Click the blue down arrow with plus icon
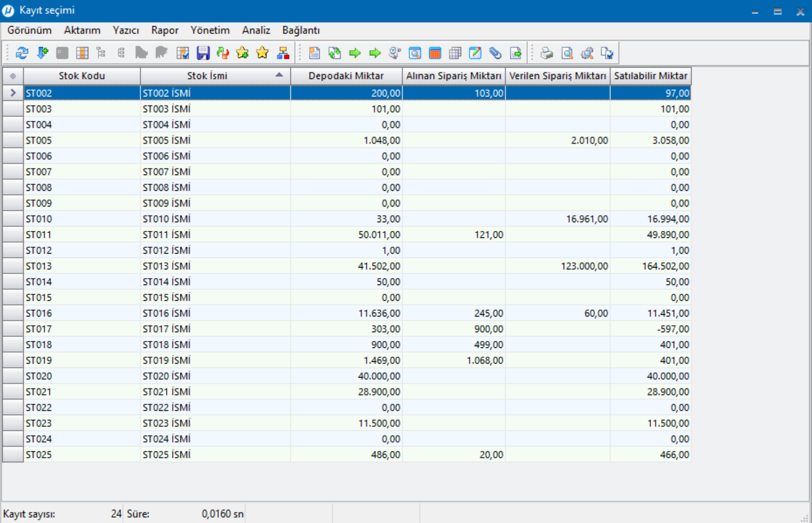The image size is (812, 523). tap(42, 53)
